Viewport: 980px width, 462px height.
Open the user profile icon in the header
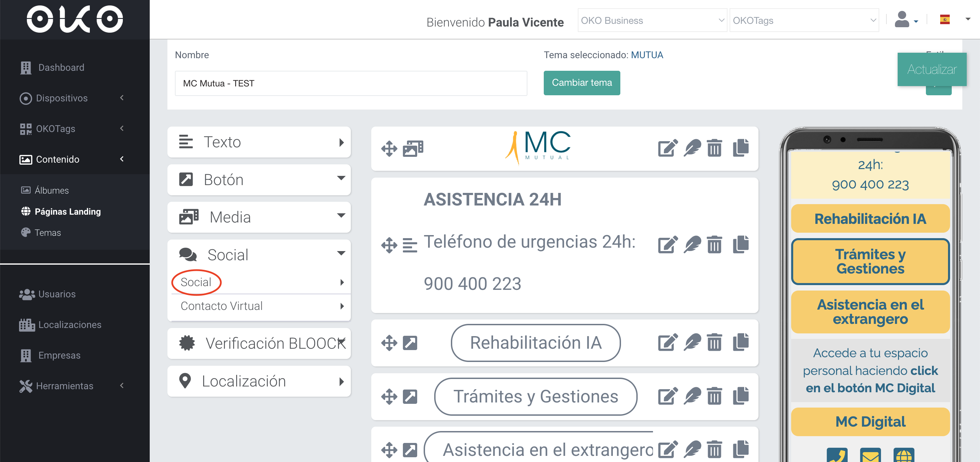pos(902,20)
